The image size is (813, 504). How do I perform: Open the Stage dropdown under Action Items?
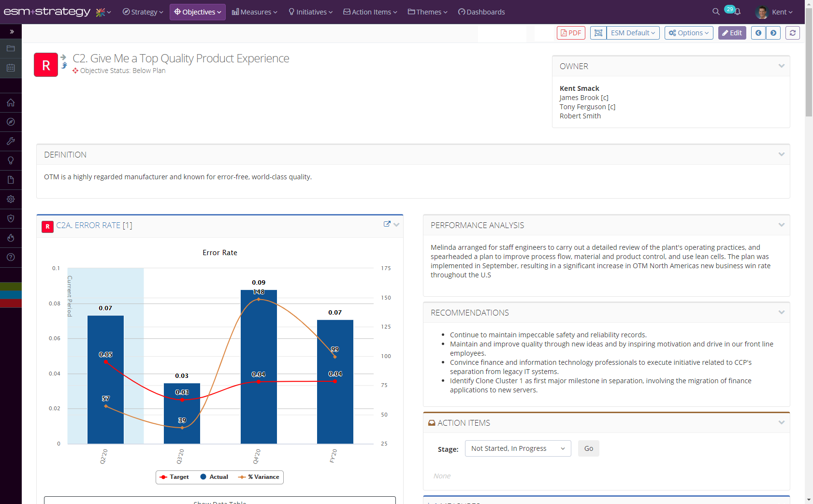tap(518, 448)
